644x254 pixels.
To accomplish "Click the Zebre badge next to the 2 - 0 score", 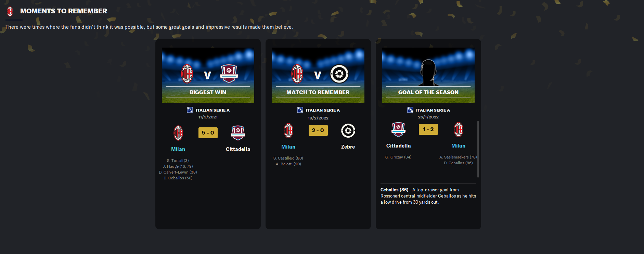I will 348,130.
